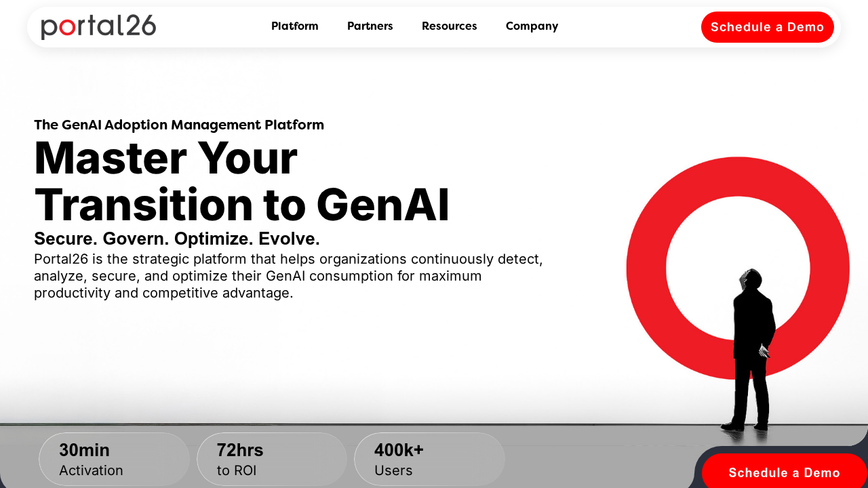This screenshot has width=868, height=488.
Task: Open the Partners menu
Action: (370, 26)
